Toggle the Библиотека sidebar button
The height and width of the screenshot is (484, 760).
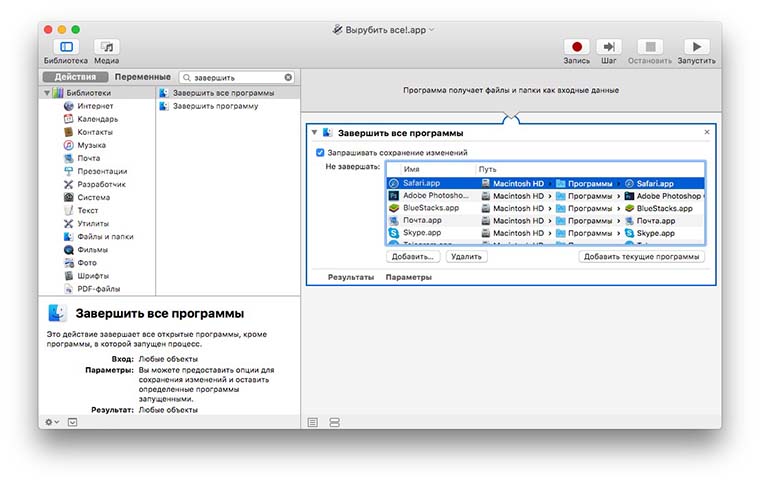click(66, 47)
